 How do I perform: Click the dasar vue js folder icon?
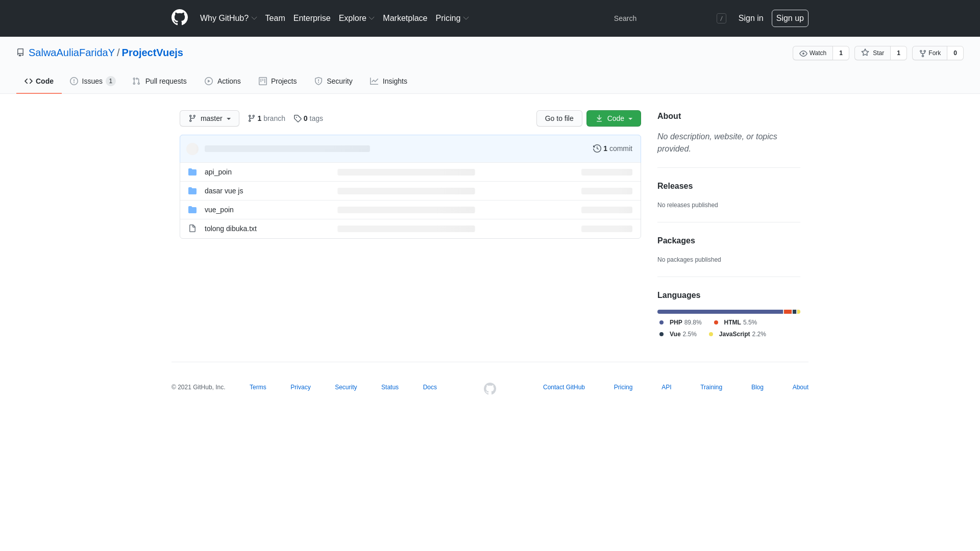(192, 191)
